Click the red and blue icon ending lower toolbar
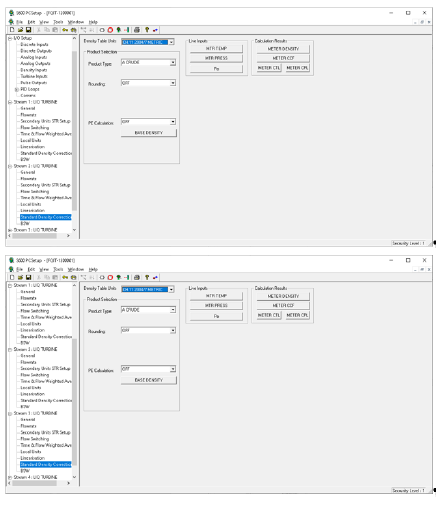The height and width of the screenshot is (507, 439). (x=155, y=277)
